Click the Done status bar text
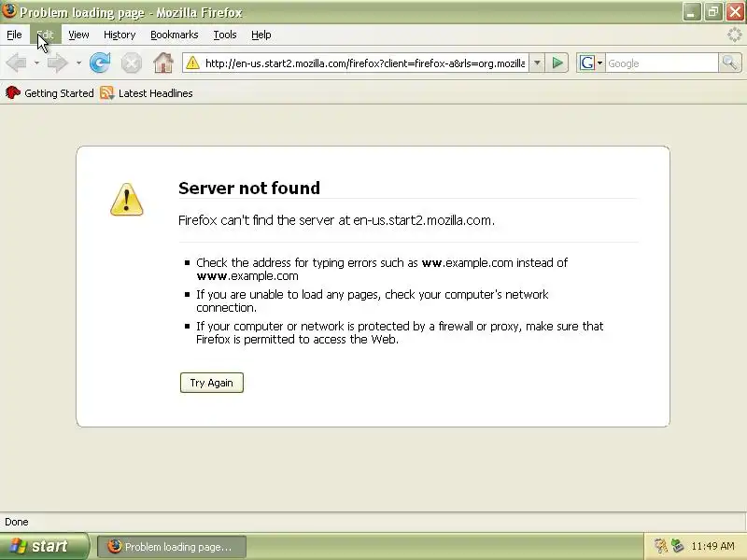Viewport: 747px width, 560px height. point(17,522)
